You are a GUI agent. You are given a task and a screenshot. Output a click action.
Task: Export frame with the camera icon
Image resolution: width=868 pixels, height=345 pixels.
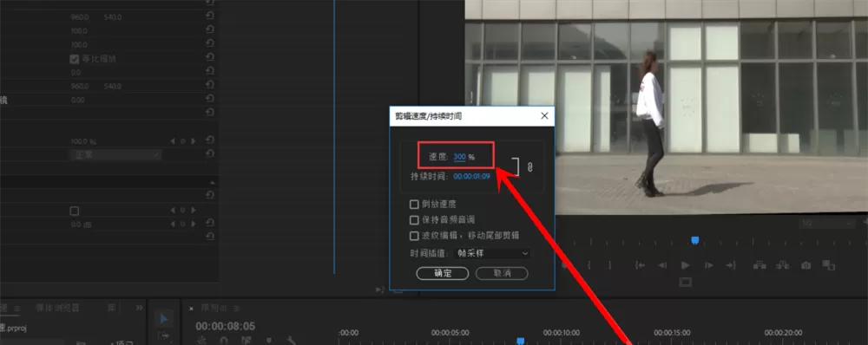point(806,265)
